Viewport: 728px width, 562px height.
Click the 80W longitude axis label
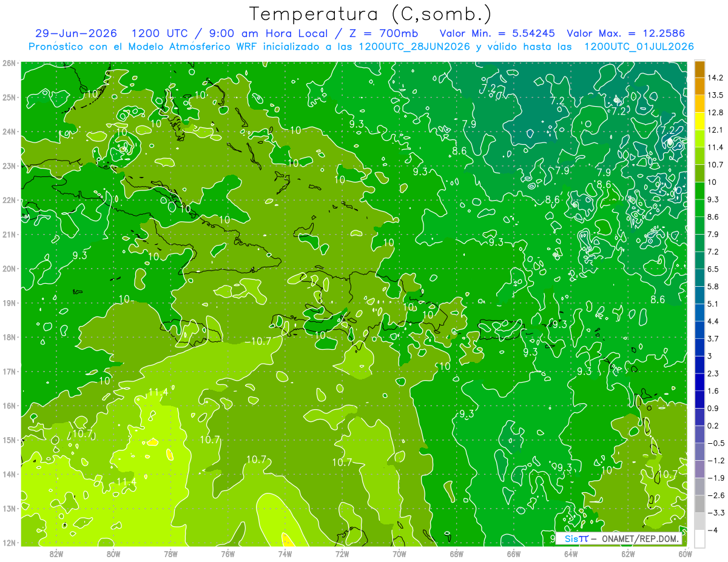(113, 553)
